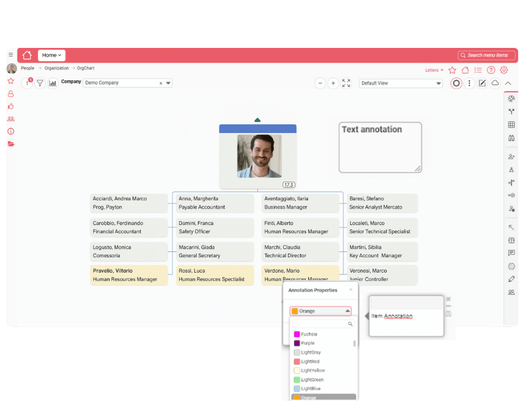Choose LightBlue color option
Viewport: 532px width, 414px height.
click(x=323, y=389)
